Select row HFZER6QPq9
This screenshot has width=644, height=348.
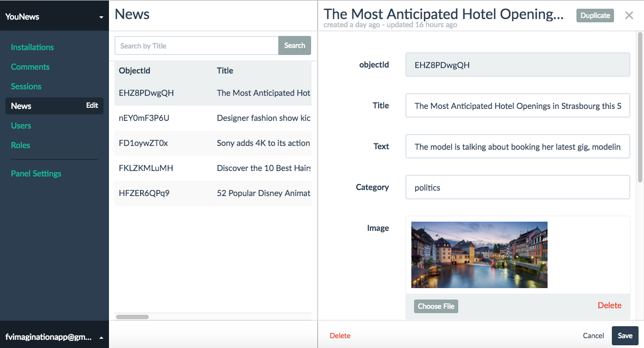click(212, 193)
